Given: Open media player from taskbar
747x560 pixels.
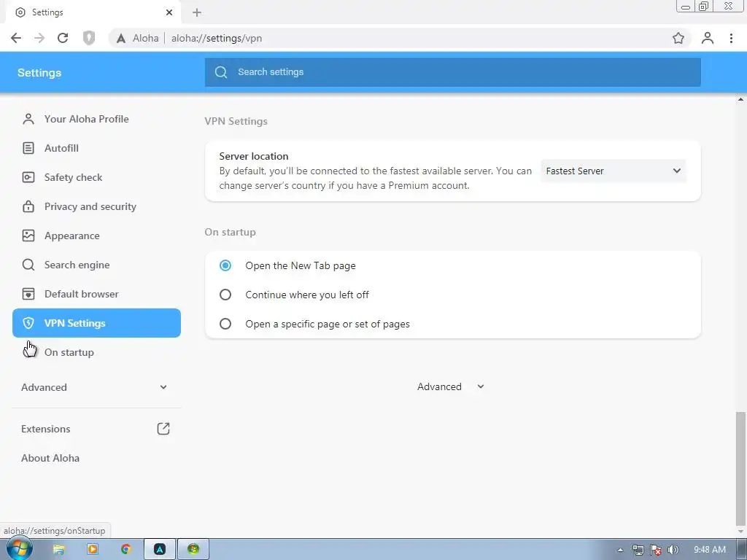Looking at the screenshot, I should [x=93, y=550].
